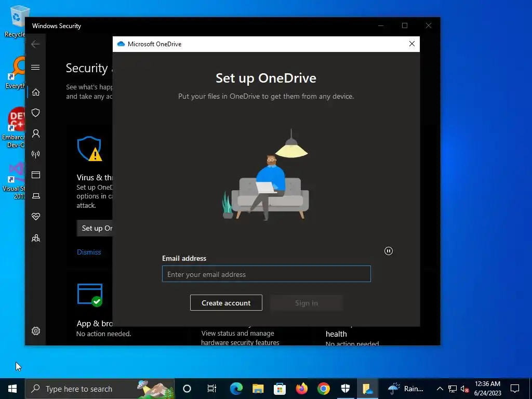Viewport: 532px width, 399px height.
Task: Open the clock showing 12:36 AM
Action: click(x=487, y=389)
